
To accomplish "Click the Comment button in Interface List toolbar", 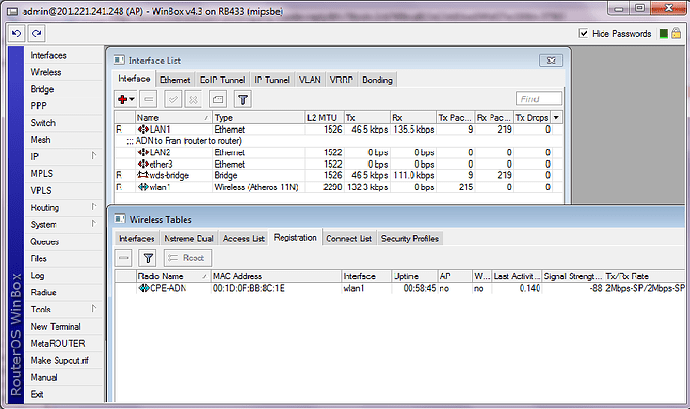I will coord(218,99).
